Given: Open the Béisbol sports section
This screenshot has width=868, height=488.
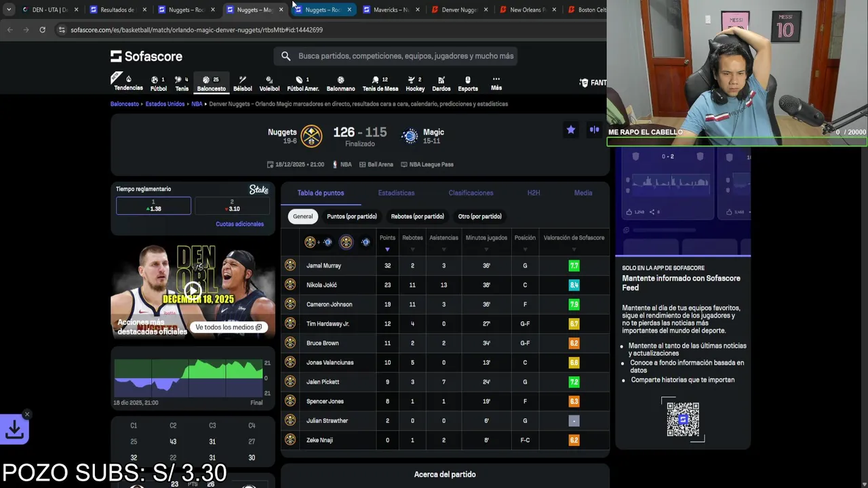Looking at the screenshot, I should 242,83.
